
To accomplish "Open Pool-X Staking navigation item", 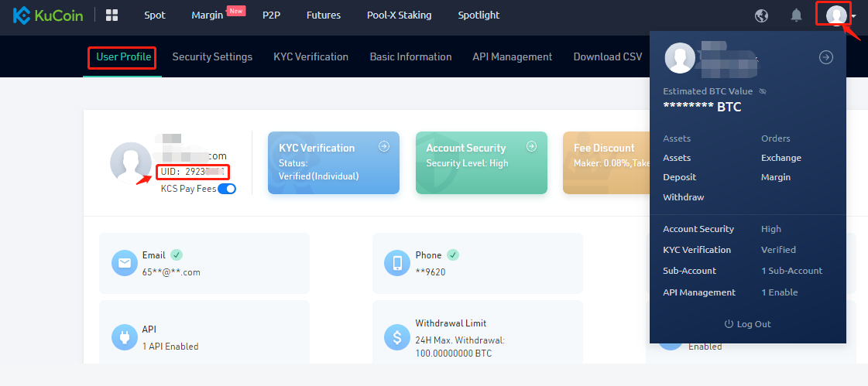I will (x=399, y=15).
